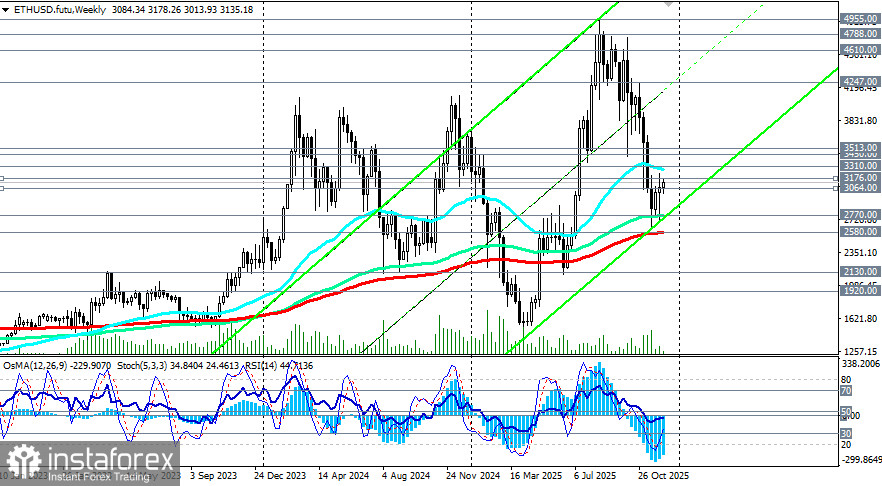Open the chart menu arrow beside ETHUSD.futu
882x486 pixels.
(x=6, y=10)
